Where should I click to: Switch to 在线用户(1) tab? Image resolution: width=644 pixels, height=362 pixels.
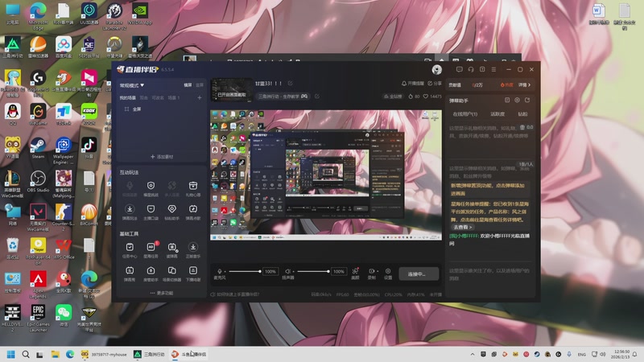click(x=465, y=114)
